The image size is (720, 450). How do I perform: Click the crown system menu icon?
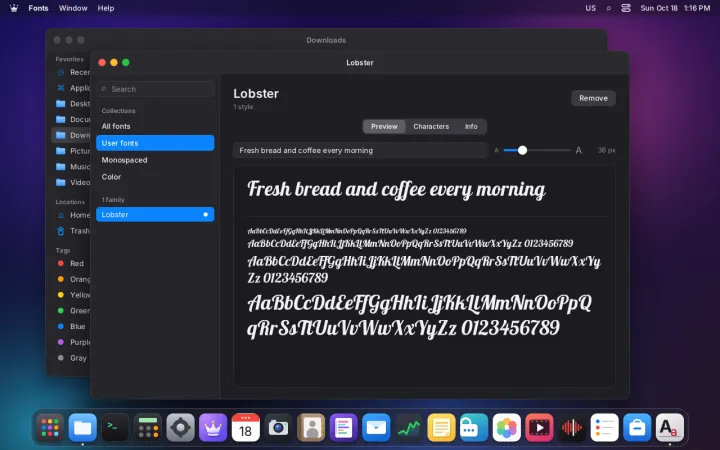(x=14, y=8)
